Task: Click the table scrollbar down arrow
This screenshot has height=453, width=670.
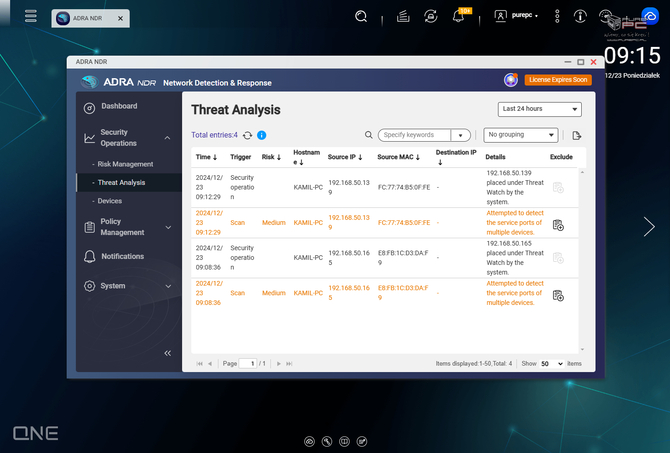Action: point(582,350)
